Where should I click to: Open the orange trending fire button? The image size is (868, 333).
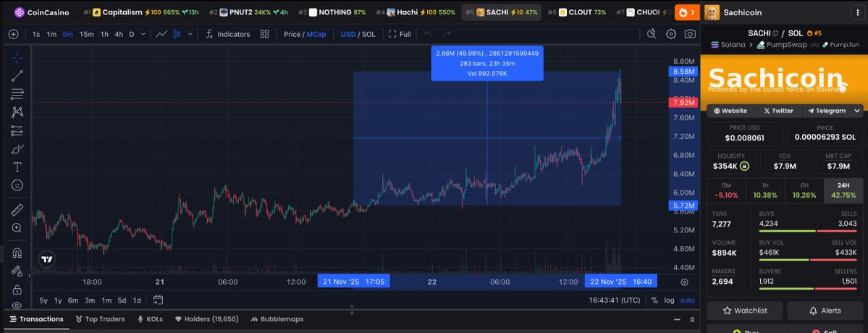coord(686,12)
